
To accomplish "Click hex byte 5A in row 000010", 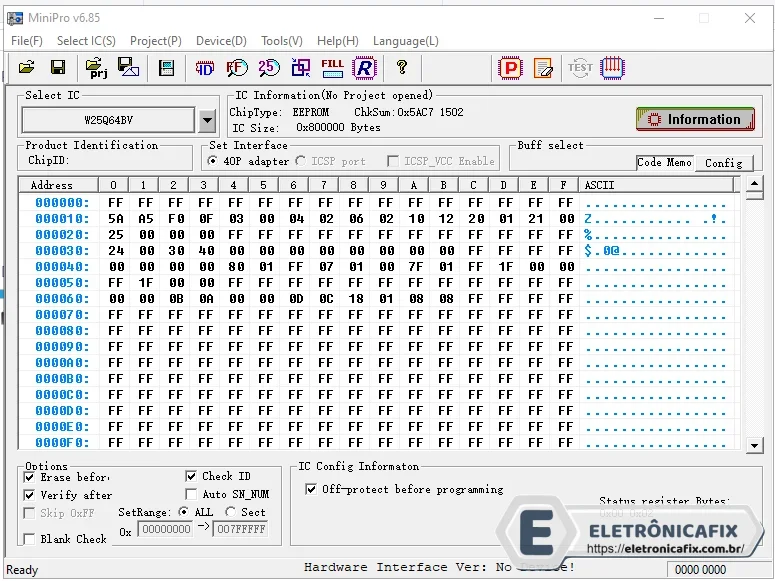I will coord(116,219).
